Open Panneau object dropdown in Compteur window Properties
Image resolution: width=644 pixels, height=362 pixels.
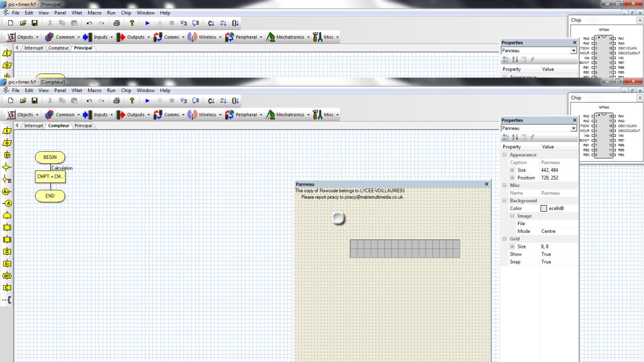click(574, 128)
